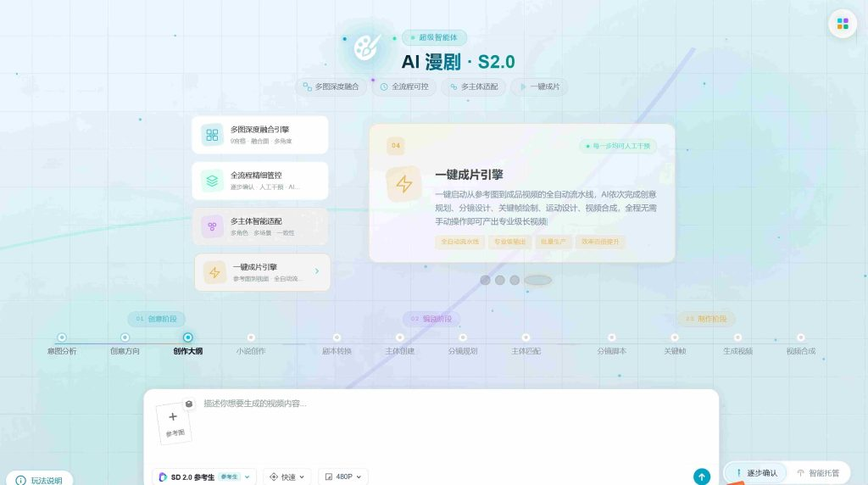
Task: Expand the chevron on 一键成片引擎 row
Action: click(317, 271)
